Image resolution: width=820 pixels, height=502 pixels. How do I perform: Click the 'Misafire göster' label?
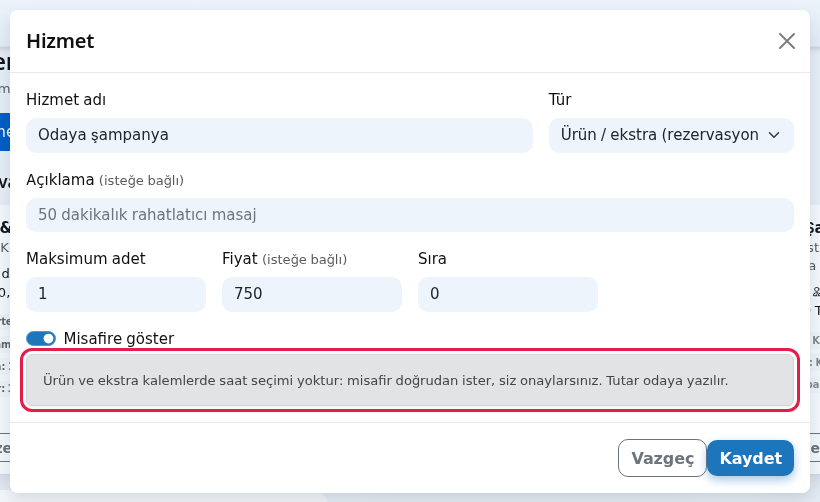point(119,339)
